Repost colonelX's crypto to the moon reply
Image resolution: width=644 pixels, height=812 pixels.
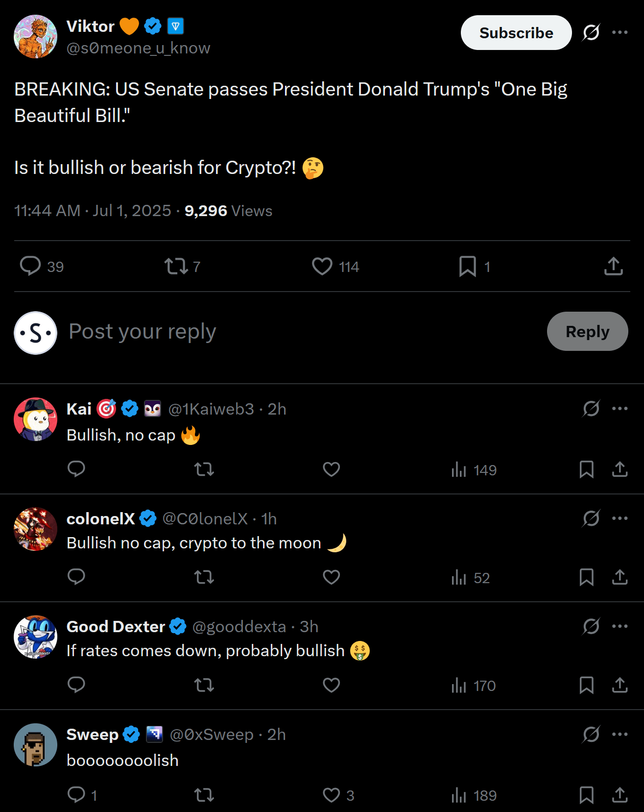click(204, 577)
